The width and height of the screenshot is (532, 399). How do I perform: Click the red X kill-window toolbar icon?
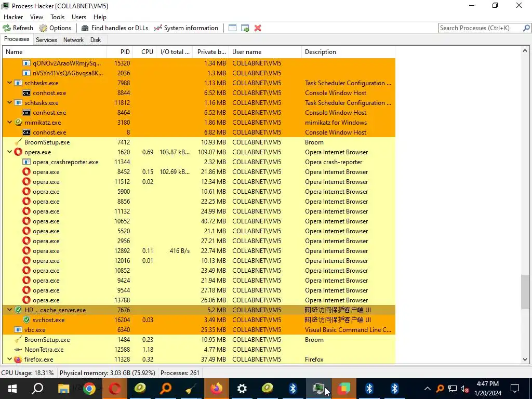pyautogui.click(x=258, y=28)
